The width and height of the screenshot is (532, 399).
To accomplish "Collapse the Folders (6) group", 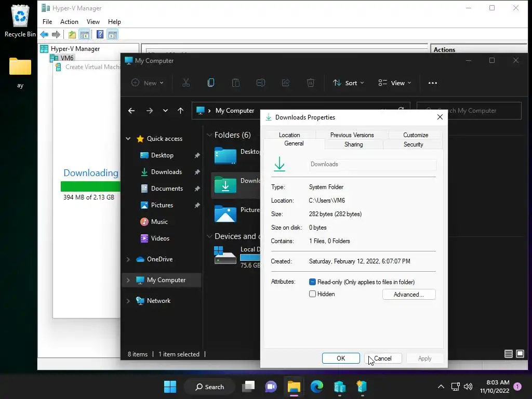I will [209, 135].
